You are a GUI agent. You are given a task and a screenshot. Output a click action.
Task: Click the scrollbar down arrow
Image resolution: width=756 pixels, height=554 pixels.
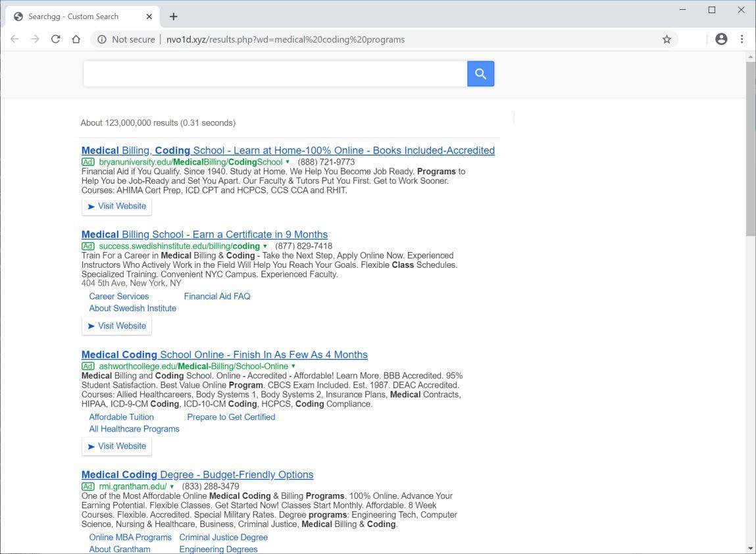[x=750, y=549]
